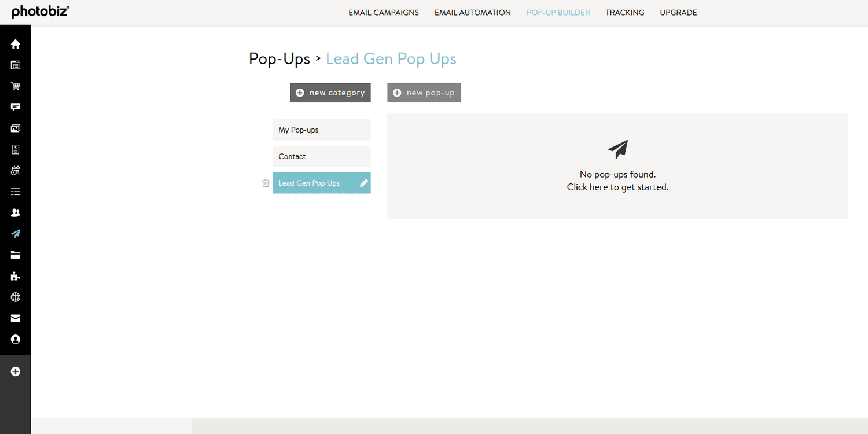Open the invoices icon in the sidebar
868x434 pixels.
[16, 149]
